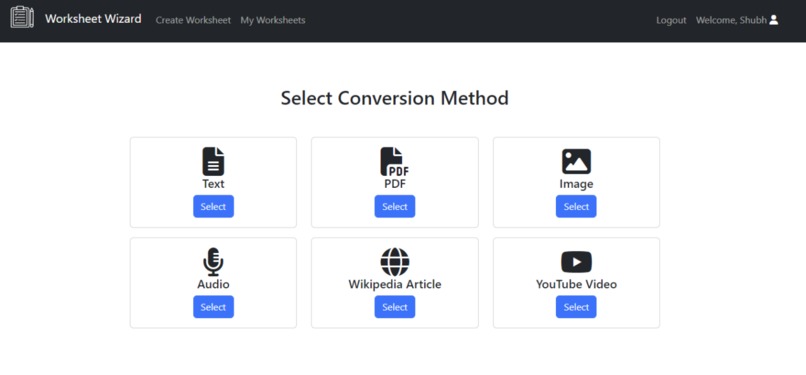
Task: Click the PDF file icon
Action: (395, 161)
